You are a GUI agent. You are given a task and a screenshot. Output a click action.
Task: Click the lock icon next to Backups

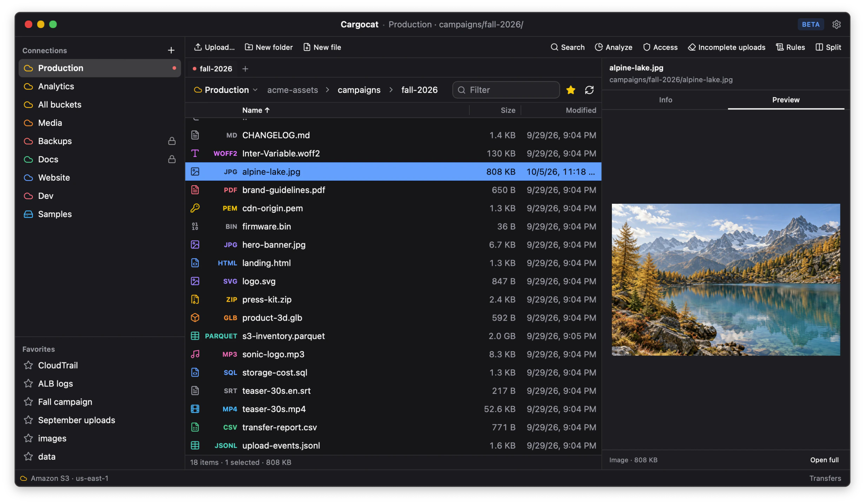tap(172, 141)
